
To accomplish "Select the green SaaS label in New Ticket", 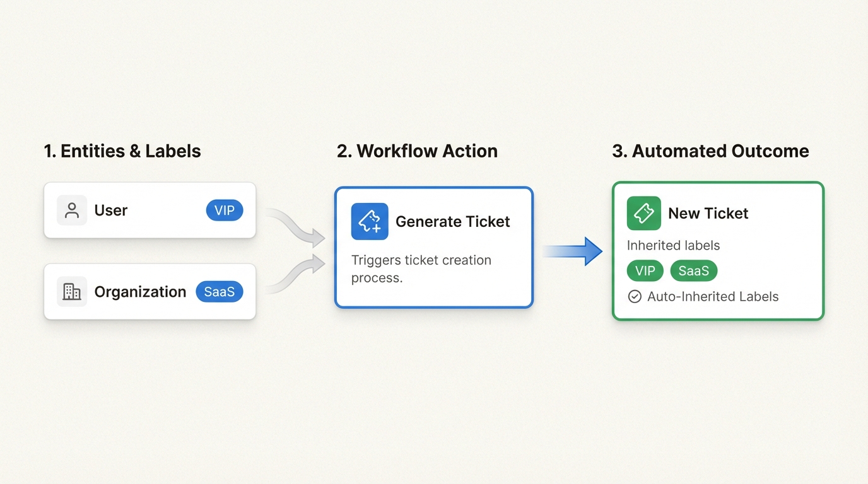I will [693, 271].
